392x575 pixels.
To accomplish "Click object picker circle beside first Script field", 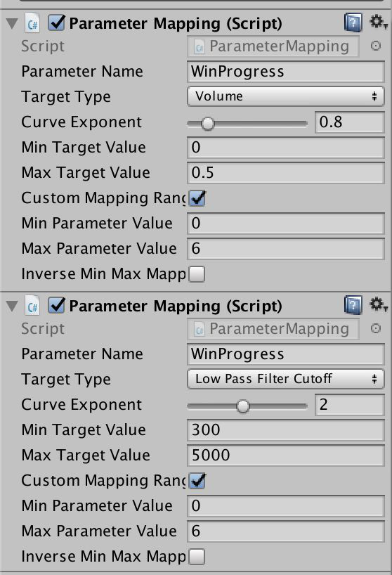I will (x=376, y=46).
